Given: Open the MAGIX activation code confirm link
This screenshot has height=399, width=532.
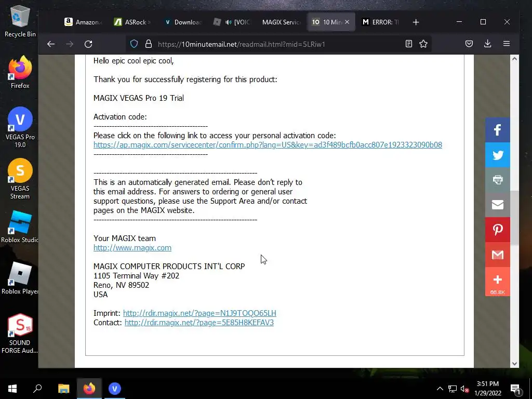Looking at the screenshot, I should pyautogui.click(x=268, y=145).
